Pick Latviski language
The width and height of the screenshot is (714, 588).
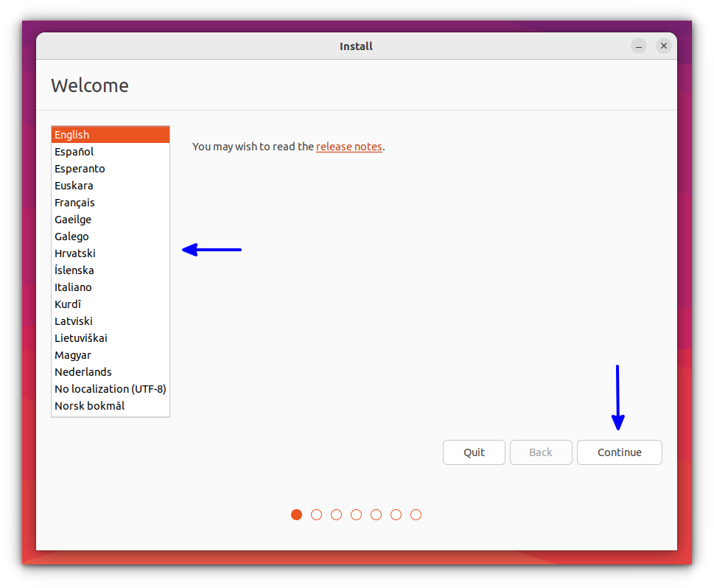pos(111,321)
